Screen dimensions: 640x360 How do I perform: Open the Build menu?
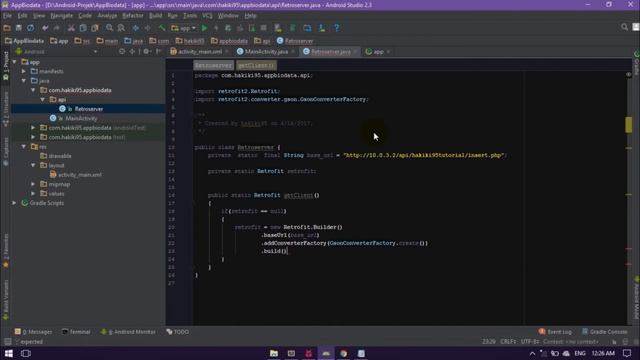[x=156, y=16]
